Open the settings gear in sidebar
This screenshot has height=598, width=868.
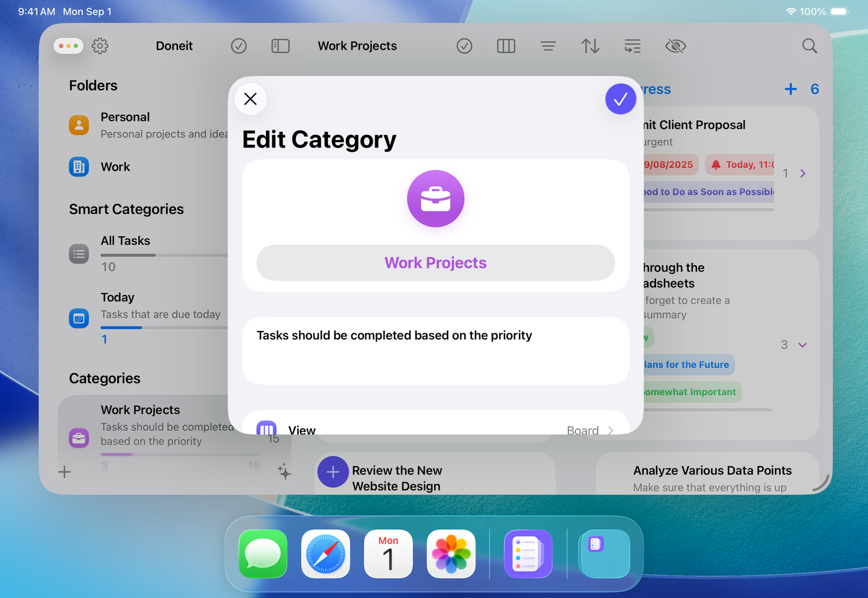click(100, 46)
